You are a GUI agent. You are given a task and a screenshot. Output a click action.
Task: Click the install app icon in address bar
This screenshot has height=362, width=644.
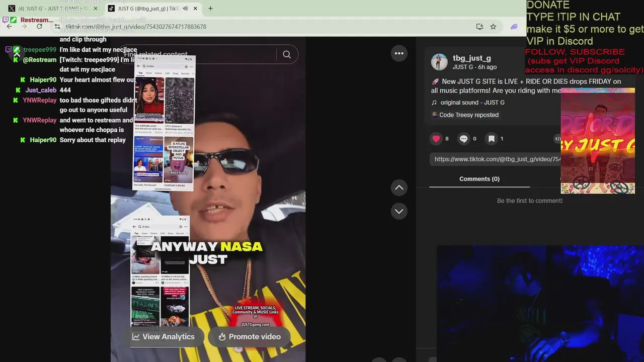[479, 27]
